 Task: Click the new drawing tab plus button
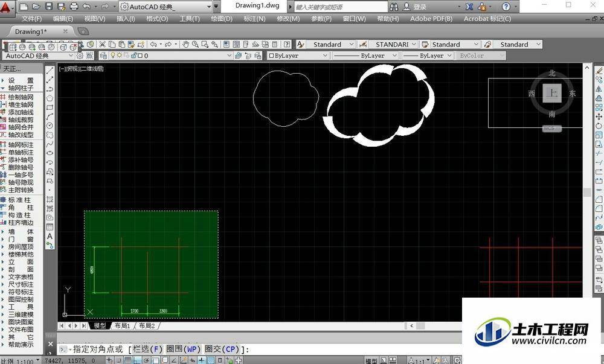click(83, 31)
